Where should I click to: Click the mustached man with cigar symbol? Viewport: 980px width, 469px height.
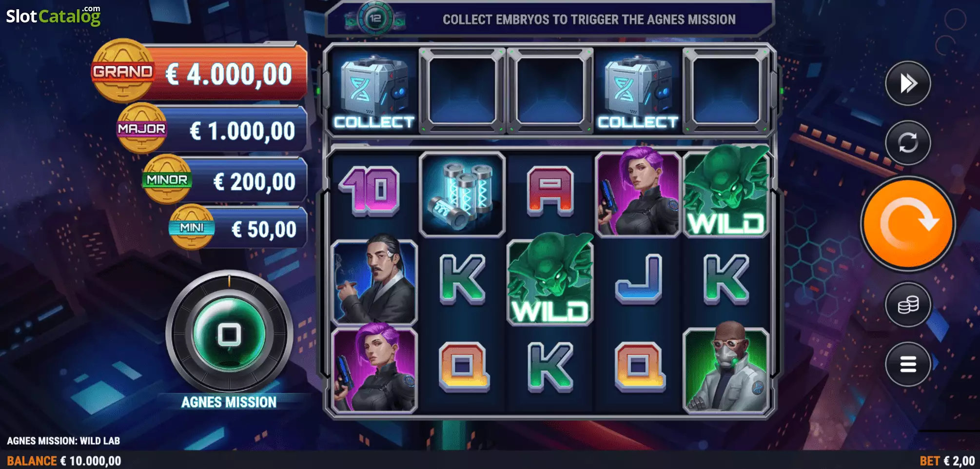point(374,281)
